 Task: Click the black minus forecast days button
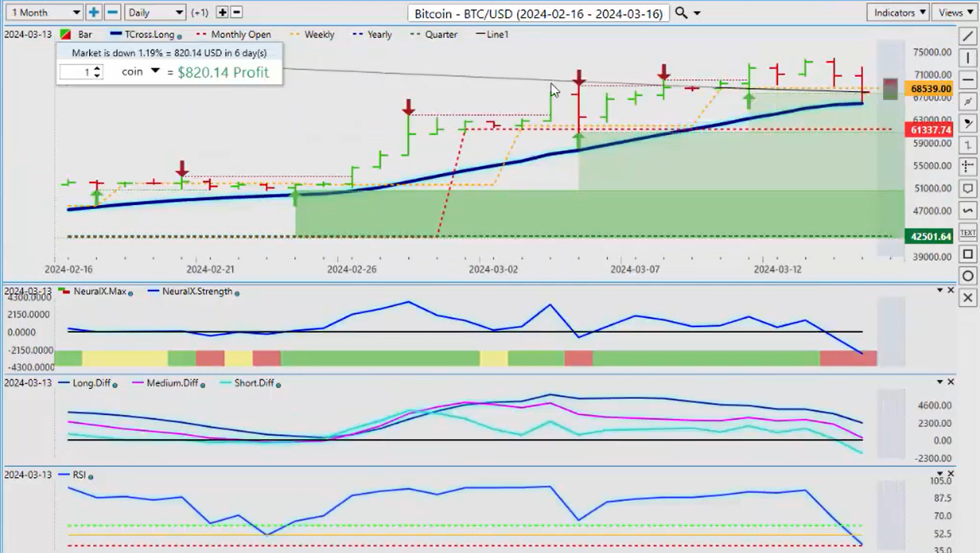tap(237, 12)
